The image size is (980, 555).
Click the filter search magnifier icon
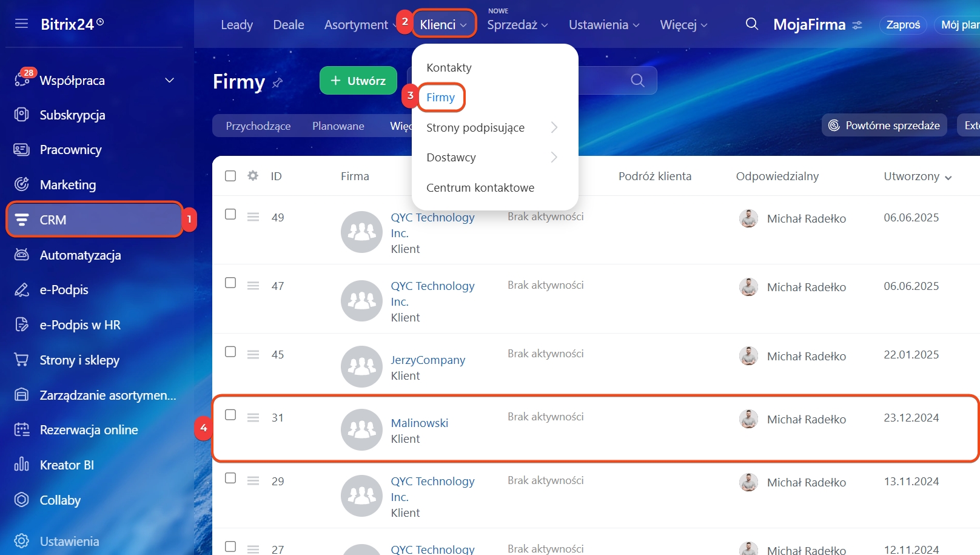click(637, 81)
